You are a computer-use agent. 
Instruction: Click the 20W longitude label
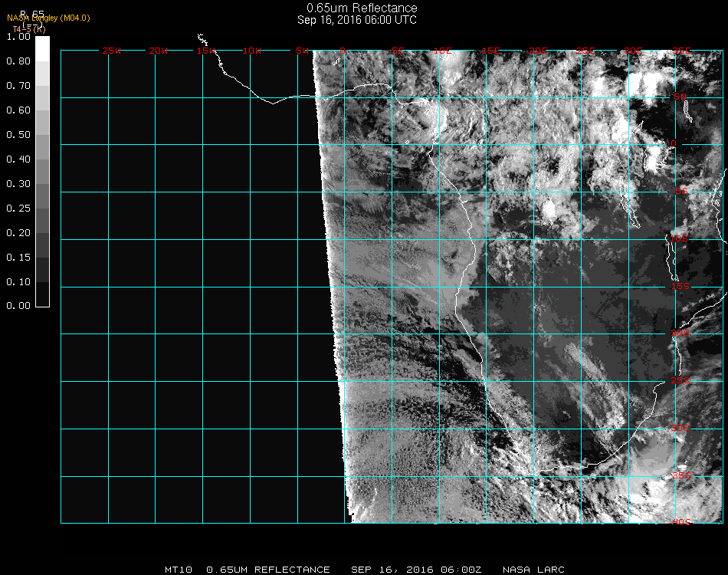click(159, 51)
